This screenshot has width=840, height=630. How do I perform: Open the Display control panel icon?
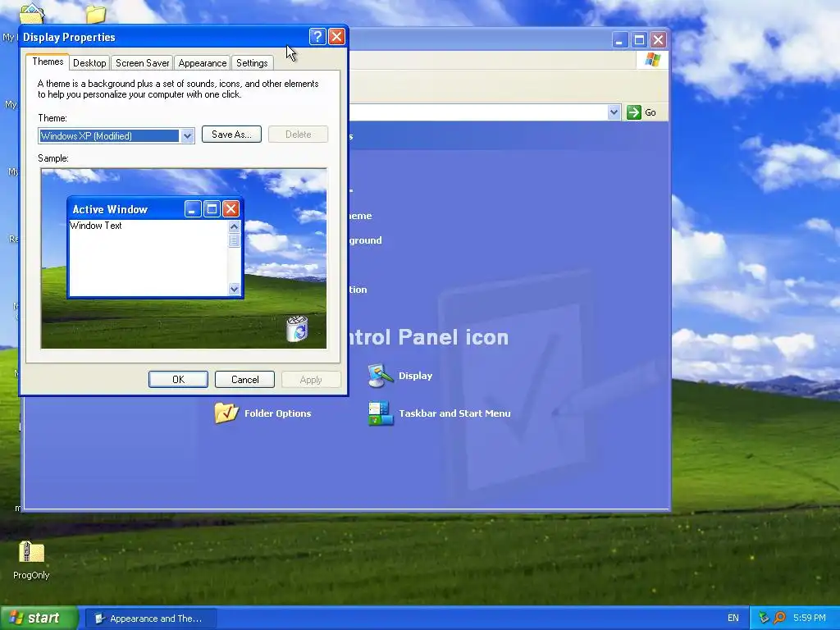(381, 376)
